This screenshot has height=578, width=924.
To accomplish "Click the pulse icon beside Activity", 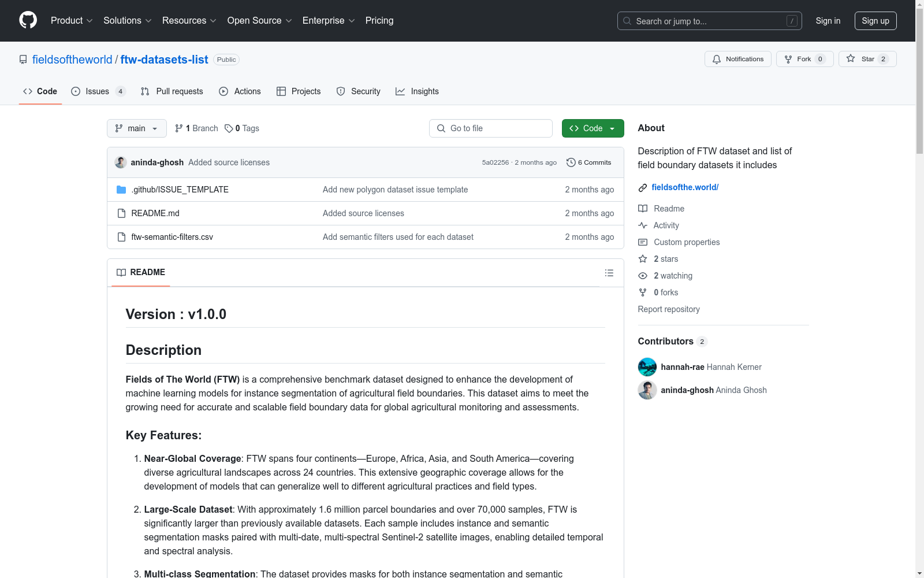I will 643,225.
